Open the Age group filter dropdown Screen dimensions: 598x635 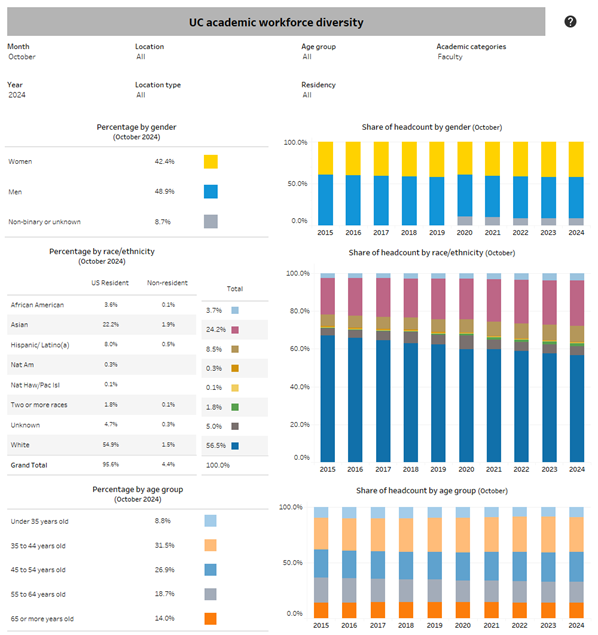(307, 57)
